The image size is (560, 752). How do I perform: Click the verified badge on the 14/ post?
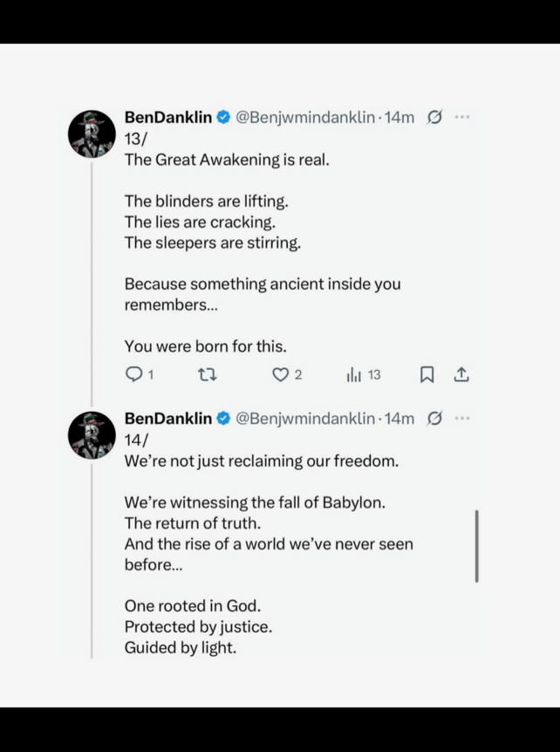(223, 419)
